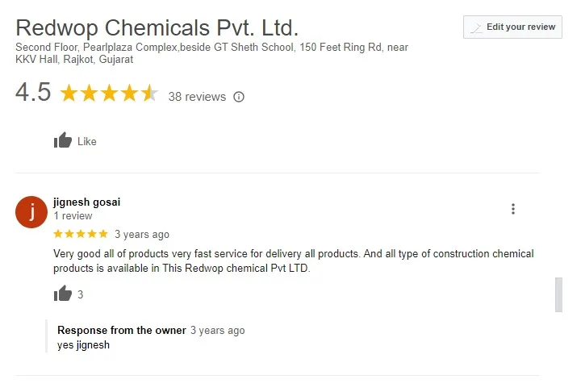Click the "1 review" text under jignesh gosai
The image size is (581, 392).
tap(73, 216)
